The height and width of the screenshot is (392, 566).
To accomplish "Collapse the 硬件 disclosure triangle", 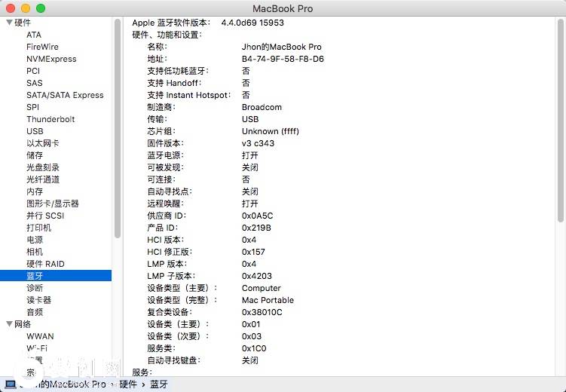I will 9,23.
